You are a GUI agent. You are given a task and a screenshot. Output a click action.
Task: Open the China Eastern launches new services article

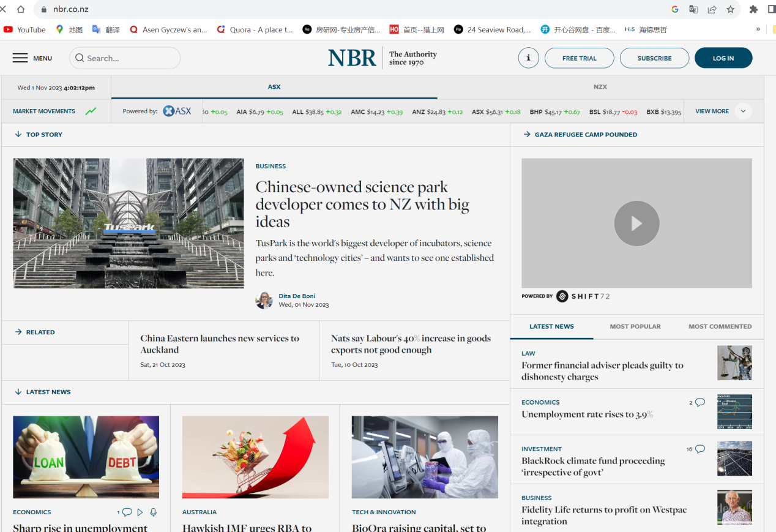tap(220, 344)
